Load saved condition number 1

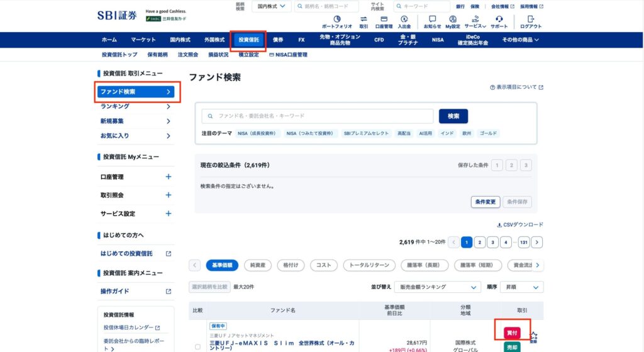pos(497,165)
